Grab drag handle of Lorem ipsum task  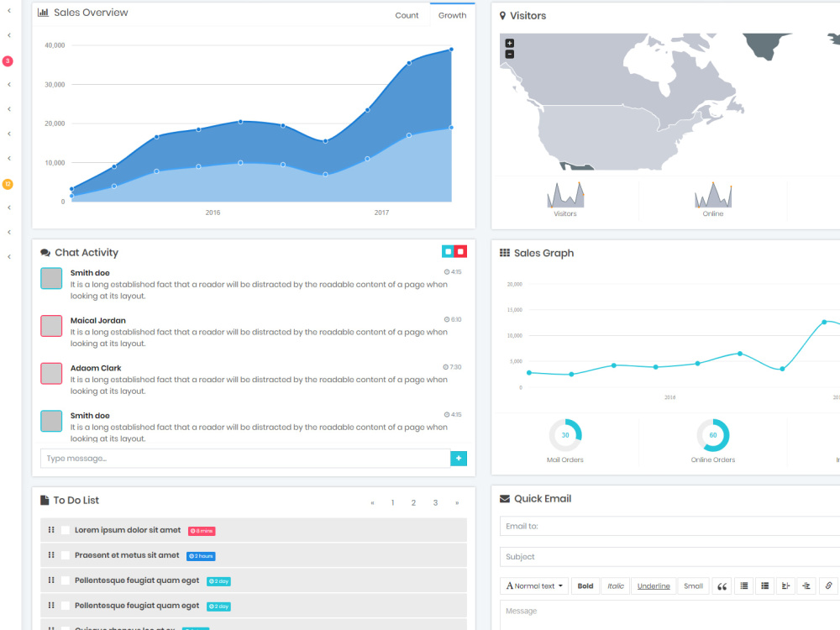tap(51, 530)
